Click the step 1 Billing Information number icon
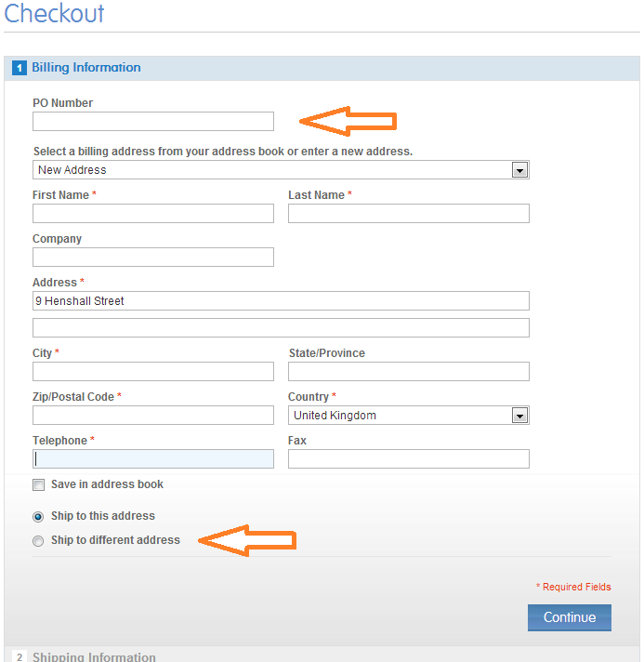 19,68
